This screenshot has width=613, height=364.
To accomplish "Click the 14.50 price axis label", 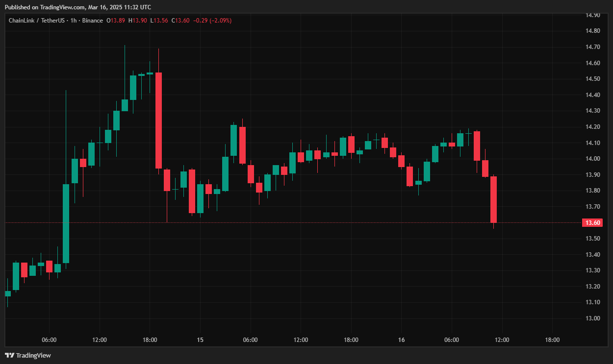I will [593, 79].
